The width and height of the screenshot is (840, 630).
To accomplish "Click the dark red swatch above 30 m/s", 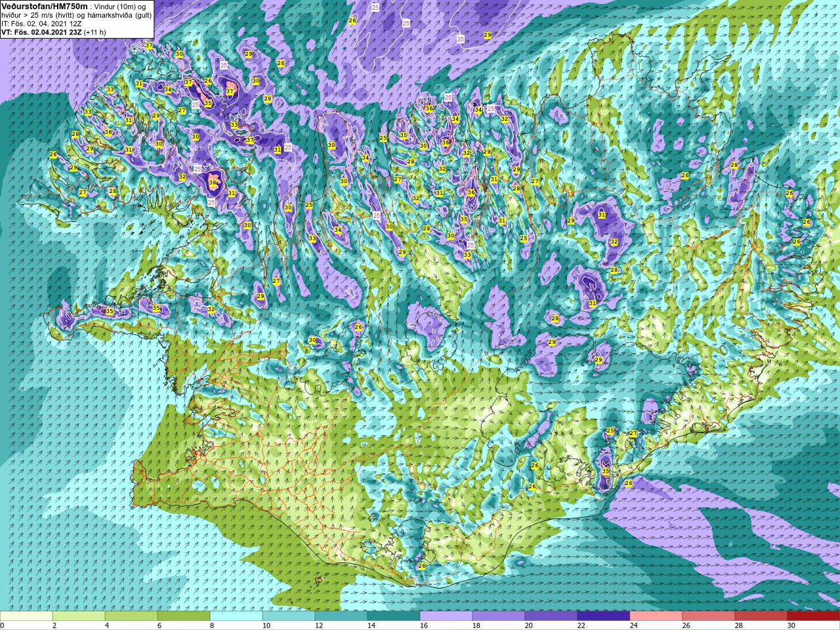I will tap(814, 616).
